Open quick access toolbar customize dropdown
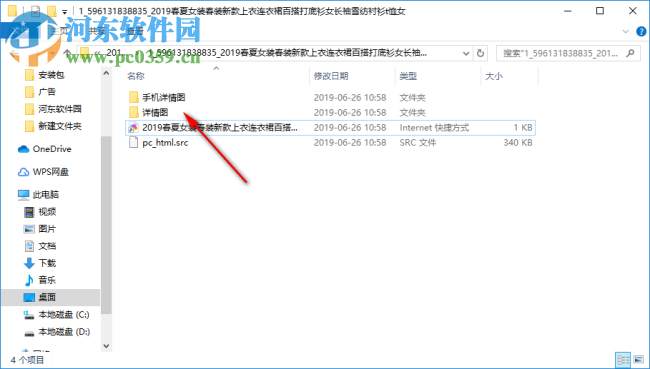This screenshot has width=650, height=369. [x=65, y=12]
